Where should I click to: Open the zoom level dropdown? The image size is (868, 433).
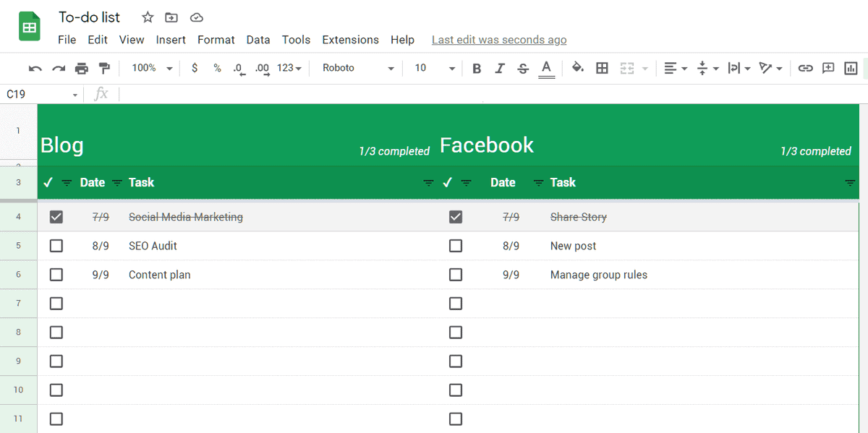(150, 68)
